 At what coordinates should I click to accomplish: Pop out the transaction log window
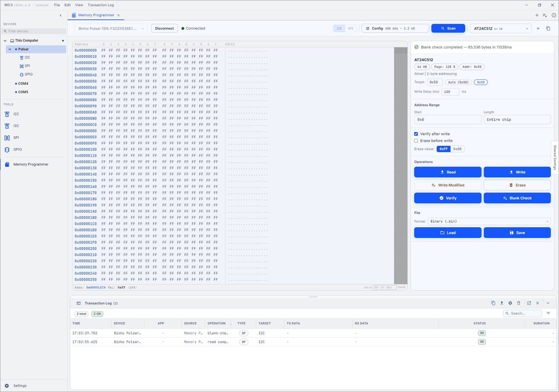tap(529, 303)
